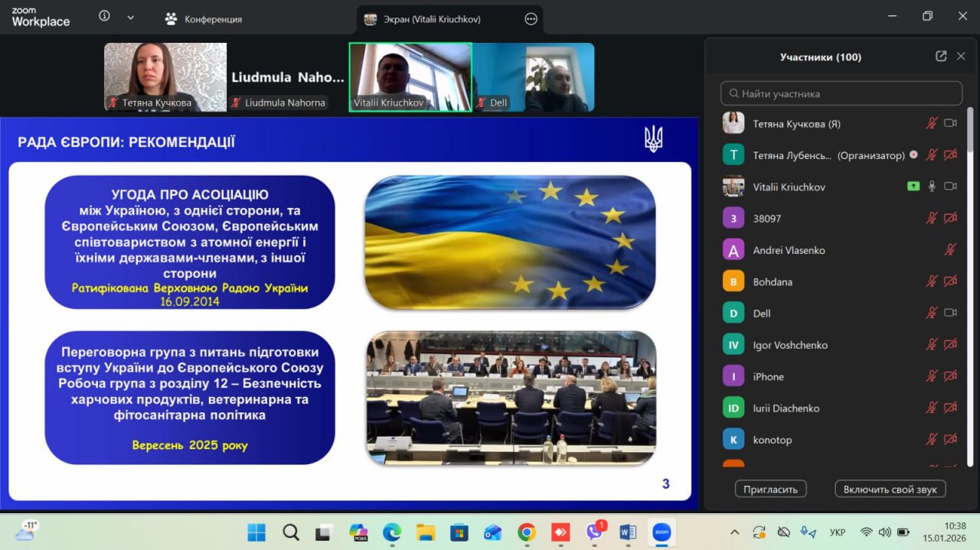980x550 pixels.
Task: Click the Пригласить button
Action: (x=770, y=489)
